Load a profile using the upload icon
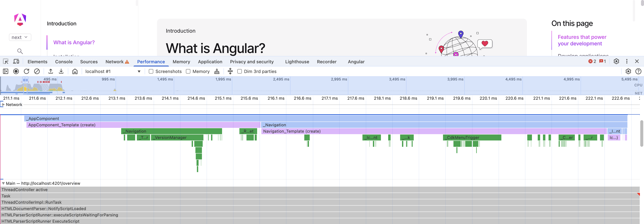This screenshot has width=644, height=224. 51,71
